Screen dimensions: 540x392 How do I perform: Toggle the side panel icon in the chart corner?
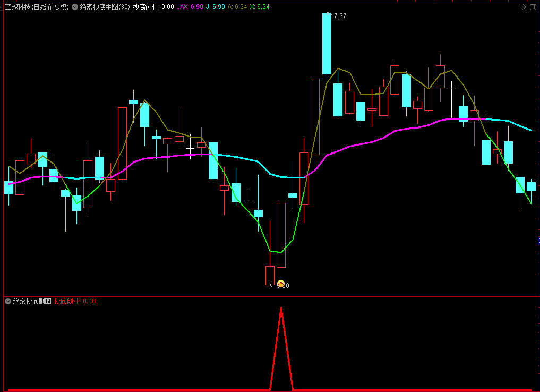pos(533,7)
